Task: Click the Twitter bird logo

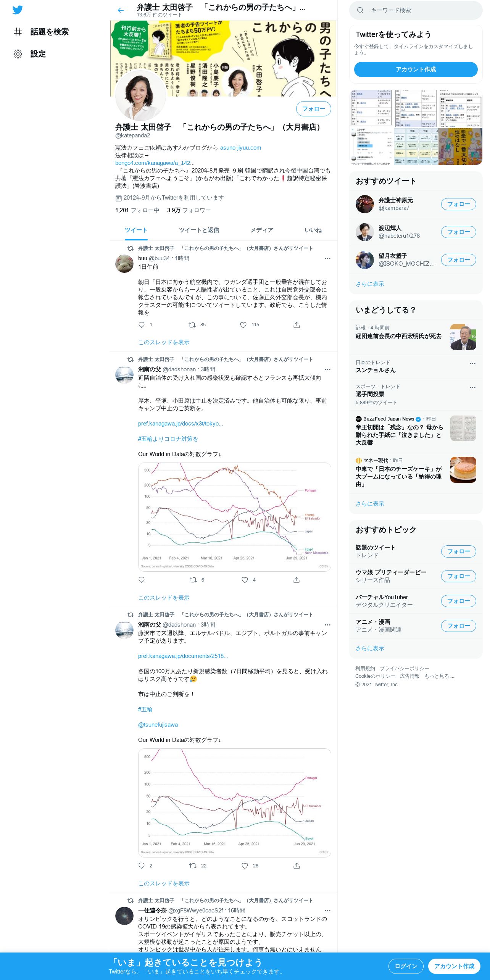Action: coord(18,10)
